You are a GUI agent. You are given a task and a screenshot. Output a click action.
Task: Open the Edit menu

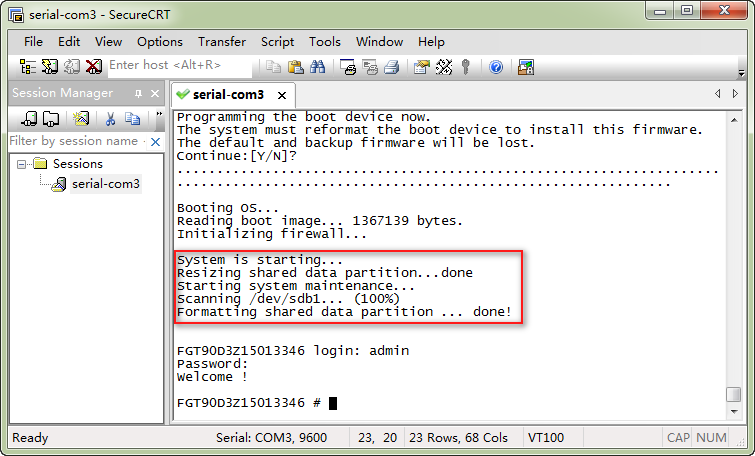click(x=69, y=42)
